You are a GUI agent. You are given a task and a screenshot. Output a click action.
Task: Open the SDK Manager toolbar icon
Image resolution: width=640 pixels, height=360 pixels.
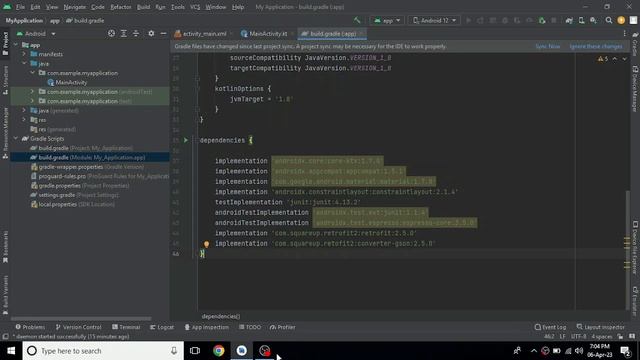(593, 20)
